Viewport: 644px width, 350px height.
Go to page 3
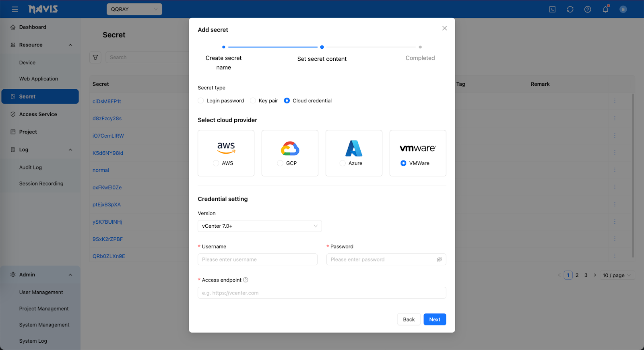coord(586,275)
